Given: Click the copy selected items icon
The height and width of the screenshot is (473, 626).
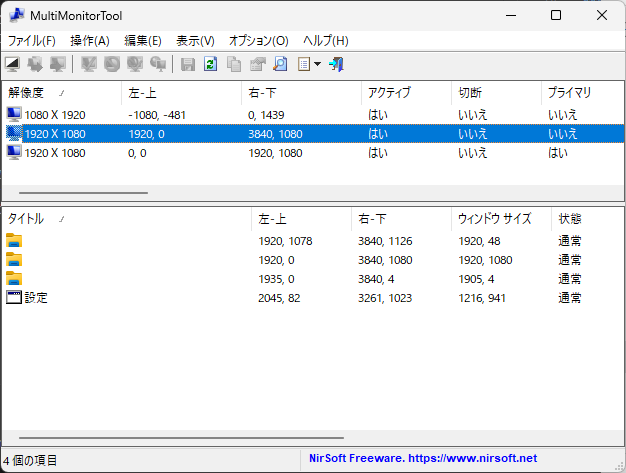Looking at the screenshot, I should [234, 64].
